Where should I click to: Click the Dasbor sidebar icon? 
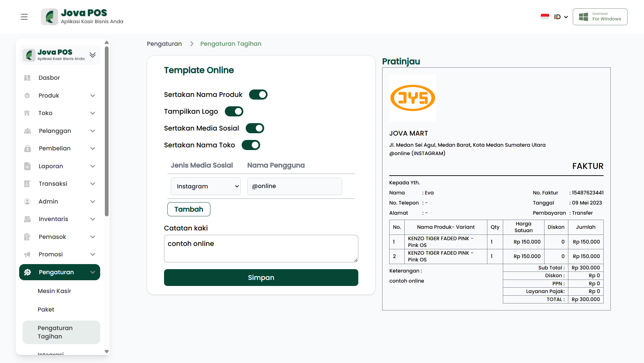27,78
